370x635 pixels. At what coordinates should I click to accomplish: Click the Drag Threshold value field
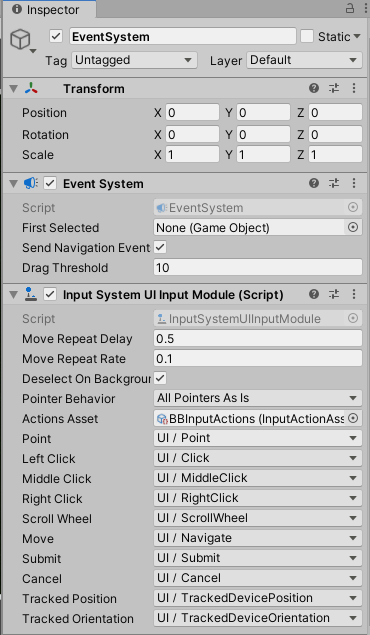click(258, 268)
